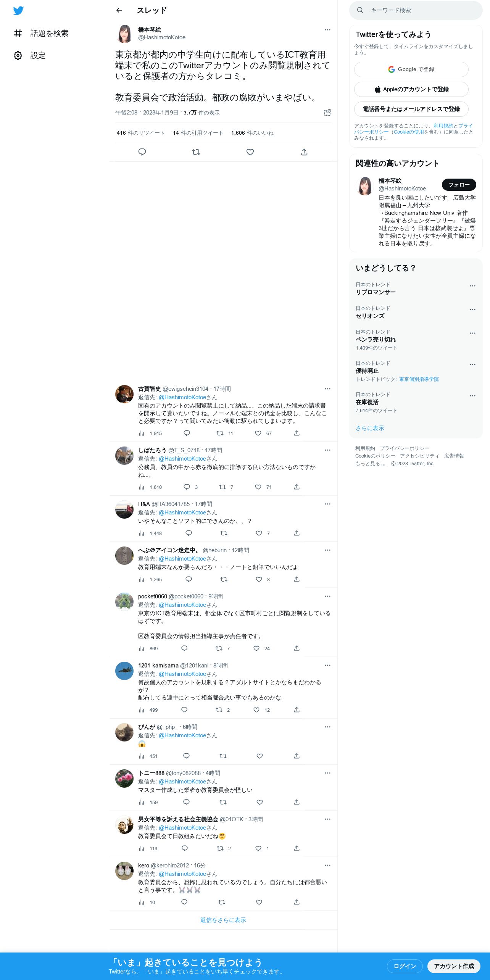The width and height of the screenshot is (490, 980).
Task: Open the tweet reader-view icon beside timestamp
Action: click(x=327, y=113)
